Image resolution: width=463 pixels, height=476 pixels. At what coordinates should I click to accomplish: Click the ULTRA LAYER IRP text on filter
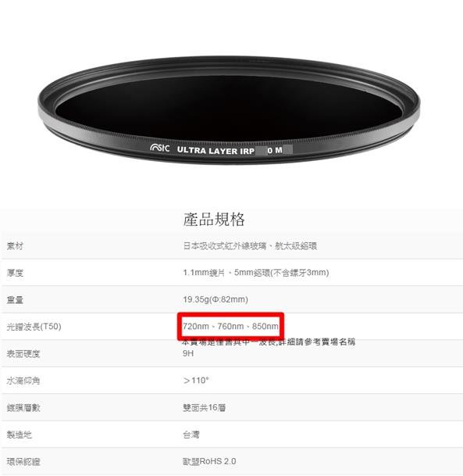215,151
